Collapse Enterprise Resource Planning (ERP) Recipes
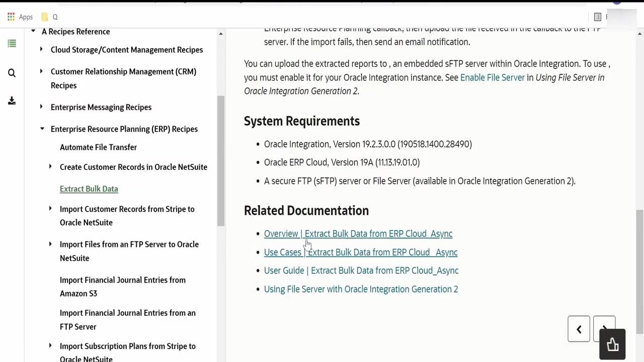Screen dimensions: 644x362 pos(42,129)
